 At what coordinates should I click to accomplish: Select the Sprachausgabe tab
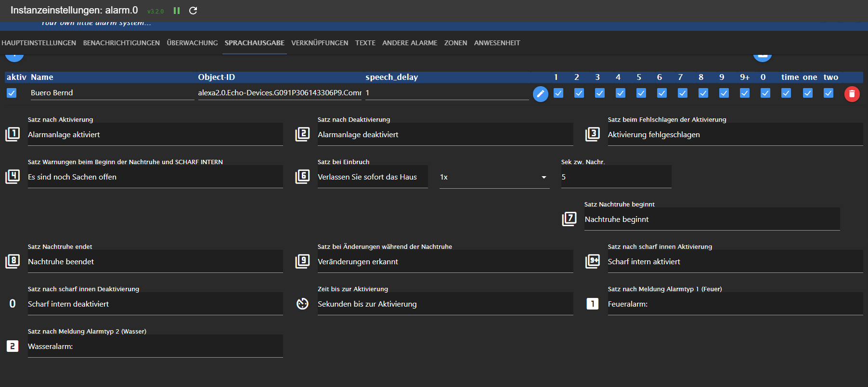(254, 43)
